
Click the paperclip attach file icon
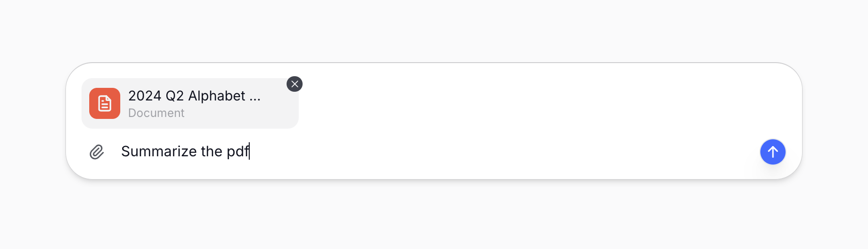click(97, 152)
